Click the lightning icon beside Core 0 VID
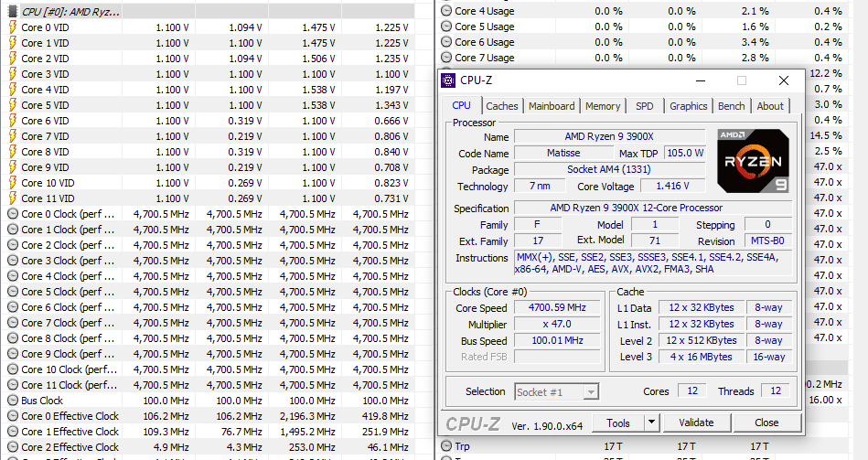Image resolution: width=868 pixels, height=460 pixels. 12,27
